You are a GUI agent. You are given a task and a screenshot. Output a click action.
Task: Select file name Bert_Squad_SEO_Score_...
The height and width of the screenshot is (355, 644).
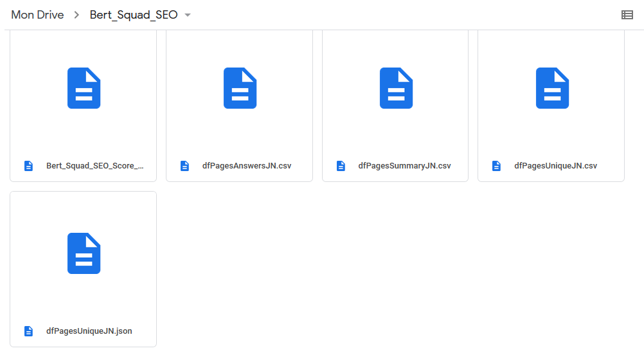[x=95, y=165]
